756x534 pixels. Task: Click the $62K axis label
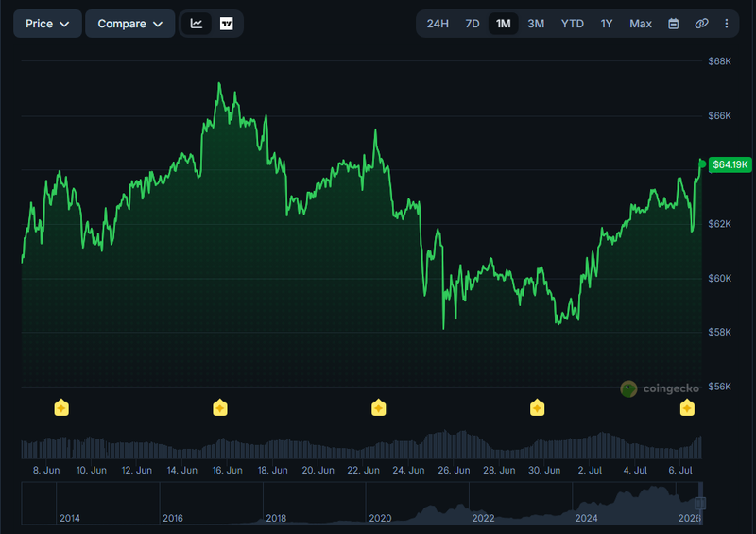(x=719, y=224)
